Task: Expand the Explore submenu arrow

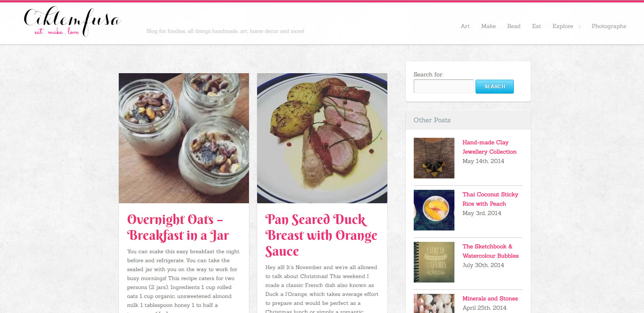Action: click(x=579, y=26)
